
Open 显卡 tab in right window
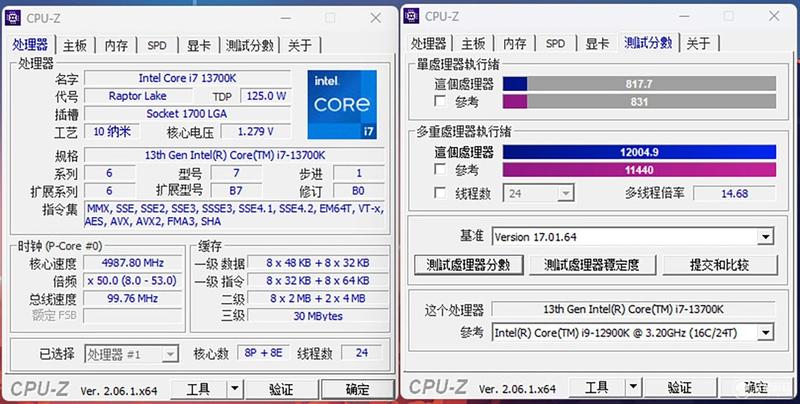(x=597, y=43)
